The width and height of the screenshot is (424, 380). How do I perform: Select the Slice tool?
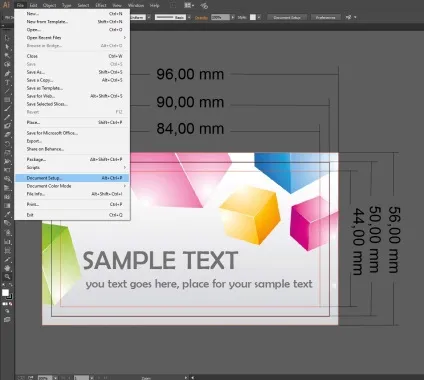(7, 259)
